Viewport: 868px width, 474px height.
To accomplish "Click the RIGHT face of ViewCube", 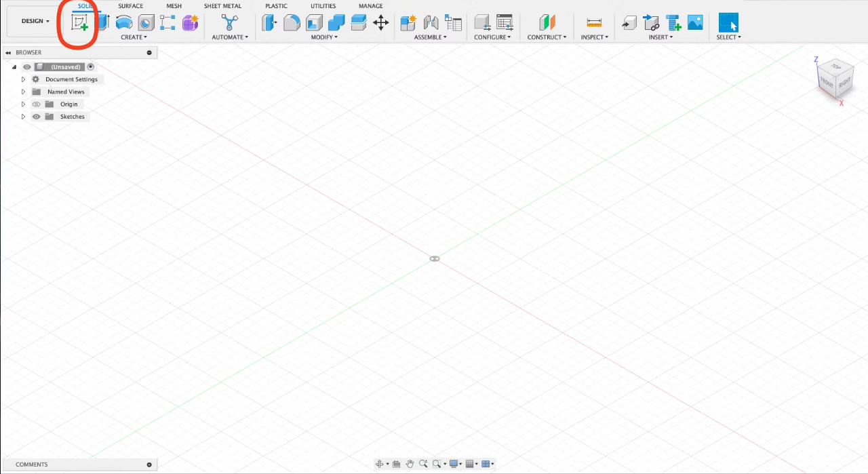I will pos(844,83).
